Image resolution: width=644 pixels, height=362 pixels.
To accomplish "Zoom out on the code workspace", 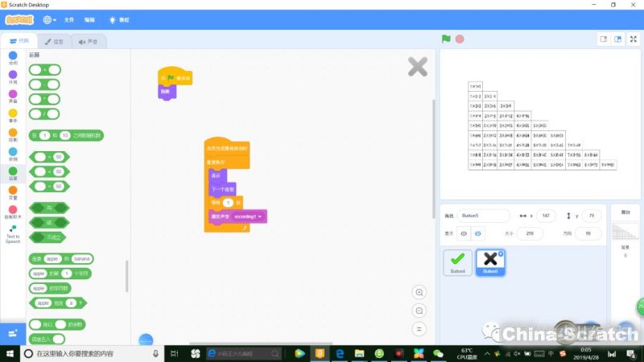I will (x=419, y=311).
